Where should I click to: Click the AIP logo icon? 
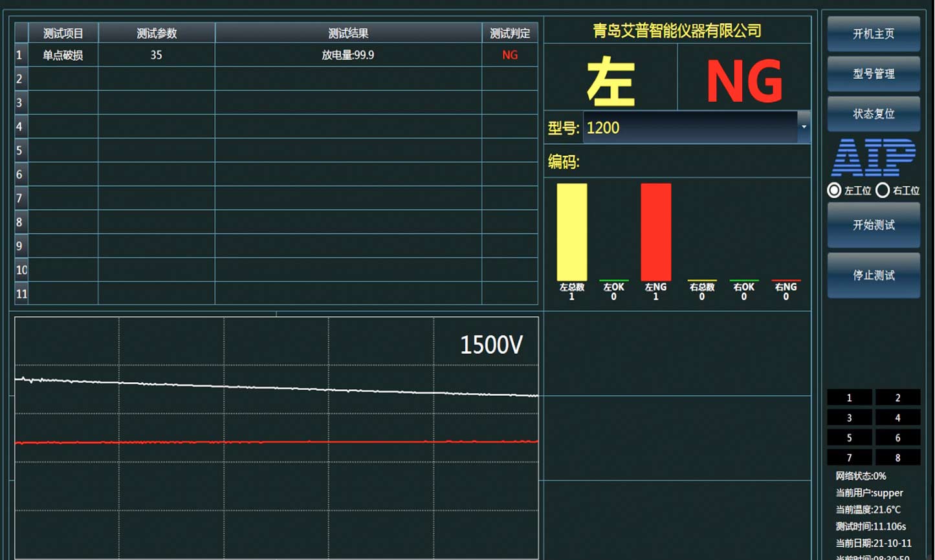coord(873,158)
